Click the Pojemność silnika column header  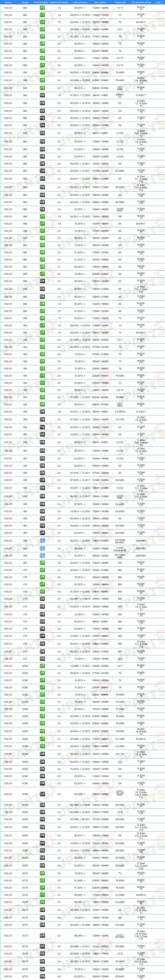click(59, 2)
